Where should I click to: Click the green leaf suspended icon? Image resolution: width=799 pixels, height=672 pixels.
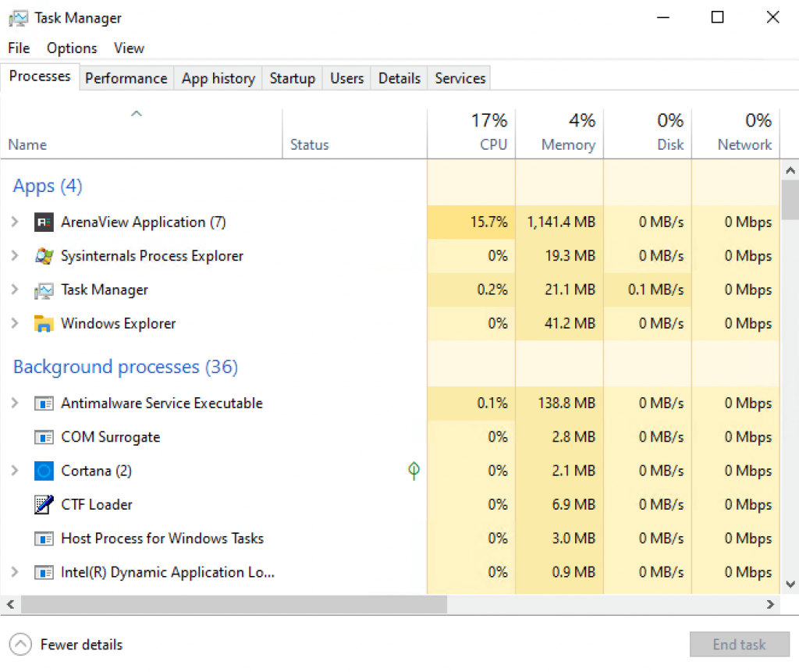click(x=414, y=471)
